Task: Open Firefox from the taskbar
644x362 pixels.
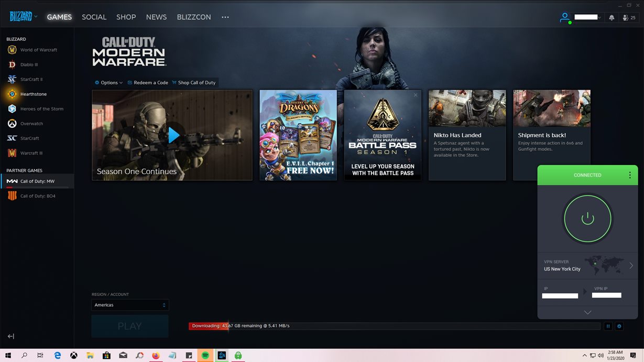Action: coord(156,355)
